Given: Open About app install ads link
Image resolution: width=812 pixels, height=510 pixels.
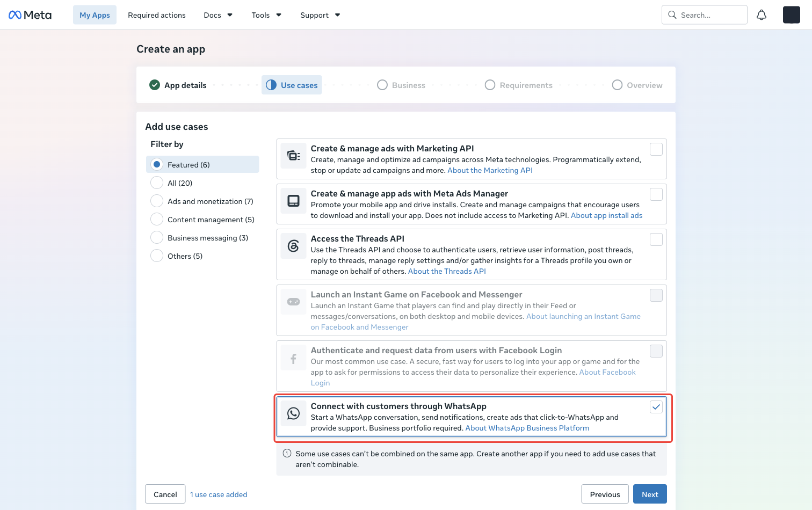Looking at the screenshot, I should pos(606,215).
